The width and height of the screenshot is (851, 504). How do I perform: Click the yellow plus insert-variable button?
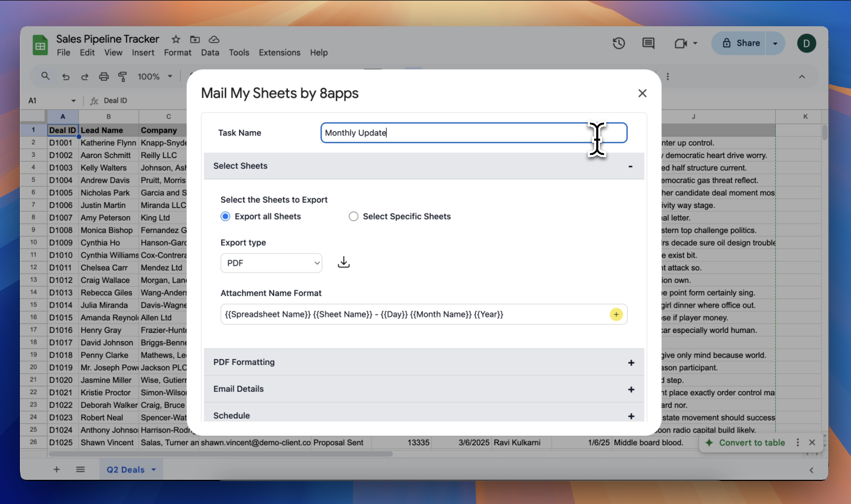click(616, 314)
